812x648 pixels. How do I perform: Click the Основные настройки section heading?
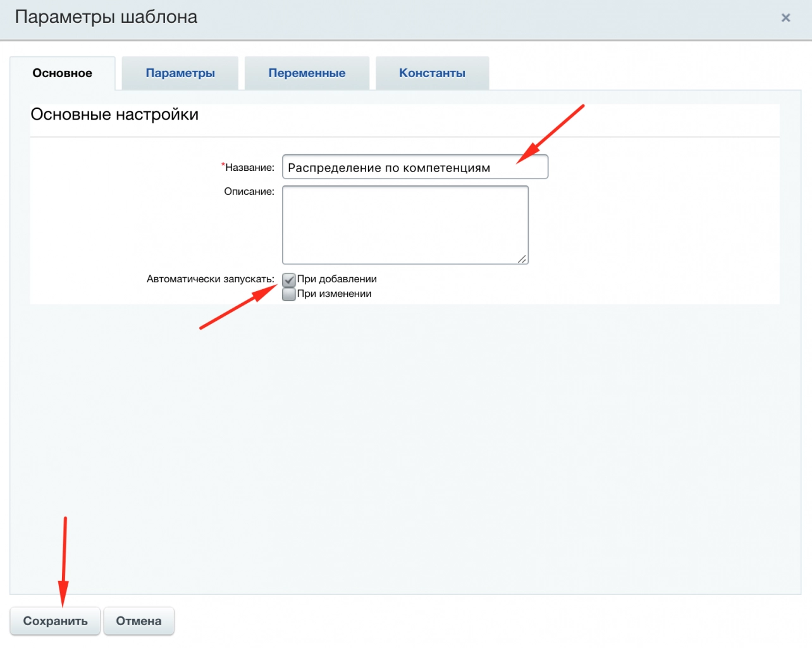click(114, 115)
